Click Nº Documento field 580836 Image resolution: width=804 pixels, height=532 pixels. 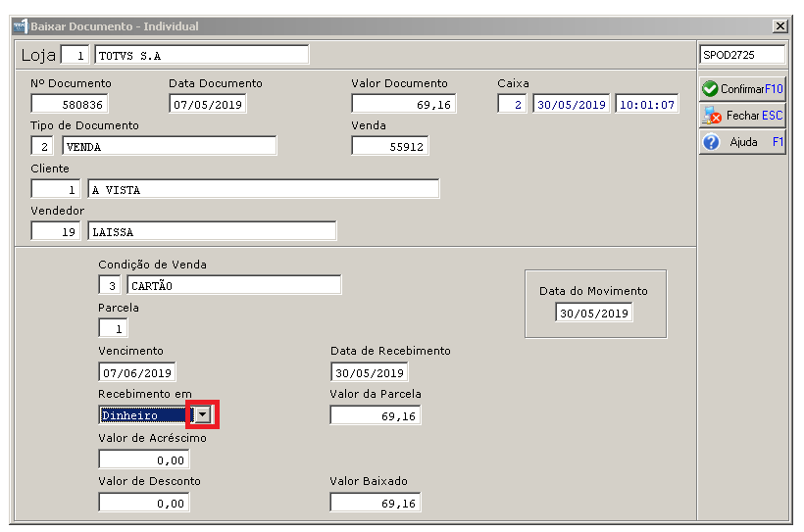pos(70,104)
